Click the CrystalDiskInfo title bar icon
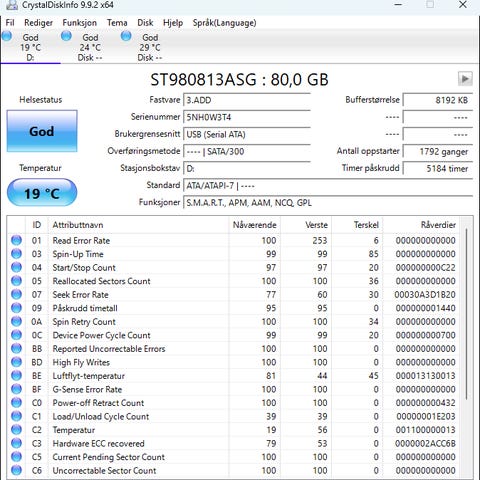 point(12,5)
